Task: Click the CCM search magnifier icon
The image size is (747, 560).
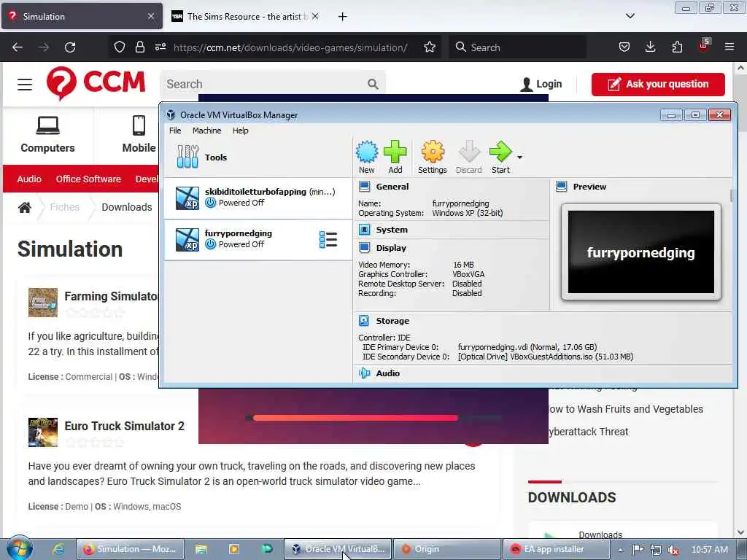Action: click(x=373, y=85)
